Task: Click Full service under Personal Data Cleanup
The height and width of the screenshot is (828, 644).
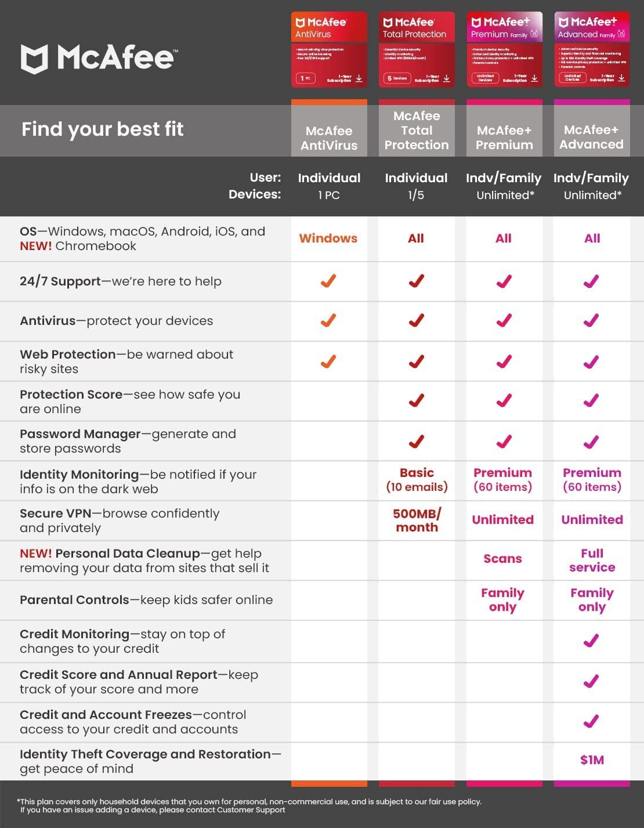Action: (592, 561)
